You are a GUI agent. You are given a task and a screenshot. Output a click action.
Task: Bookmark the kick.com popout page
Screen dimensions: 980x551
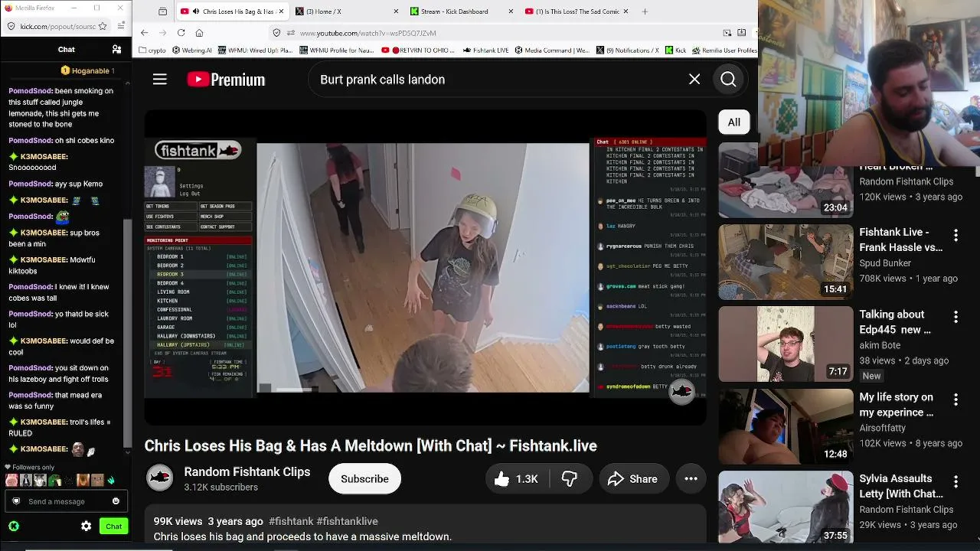(103, 26)
